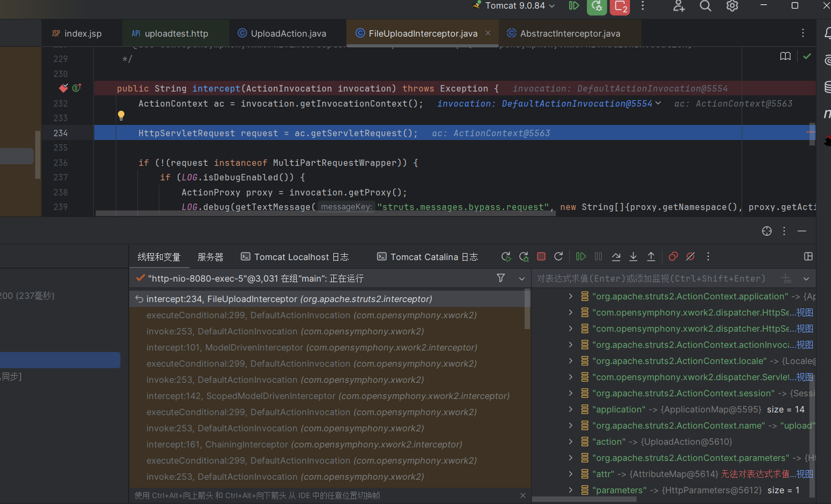Click 视图 link on ActionContext.actionInvocation row
This screenshot has height=504, width=831.
click(x=805, y=345)
